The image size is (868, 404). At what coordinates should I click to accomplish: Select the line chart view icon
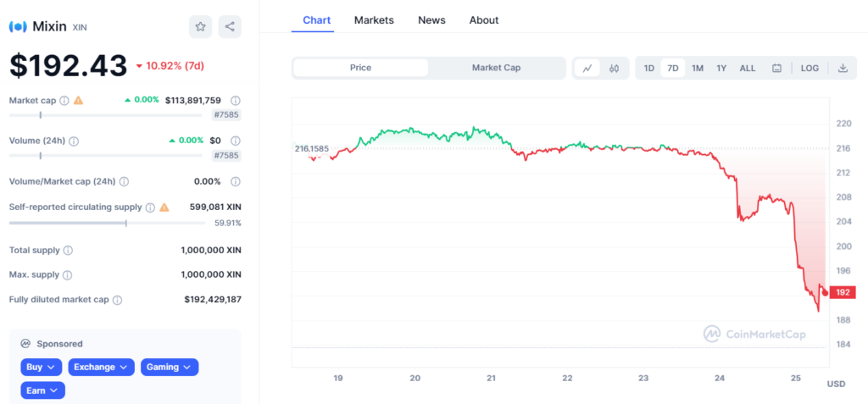click(x=587, y=69)
